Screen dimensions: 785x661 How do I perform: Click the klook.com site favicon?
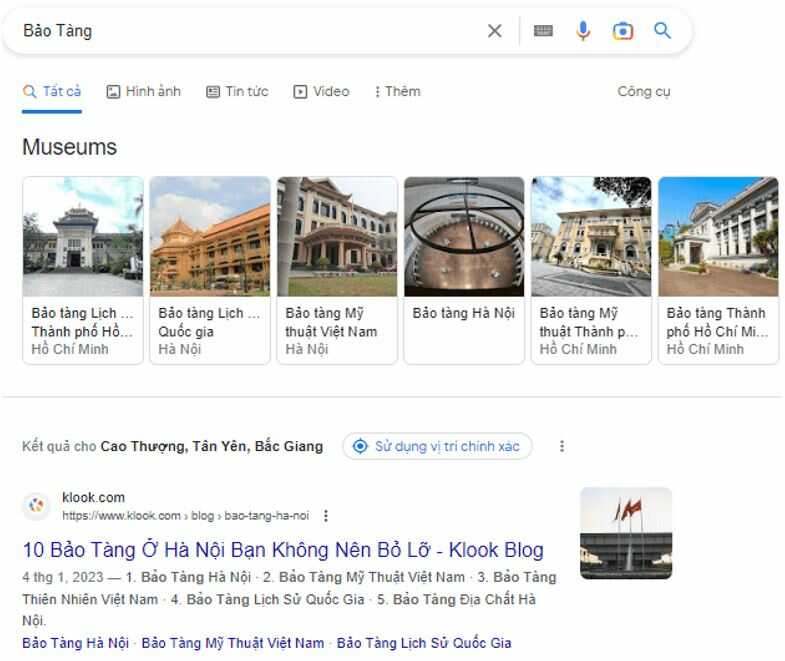point(37,506)
